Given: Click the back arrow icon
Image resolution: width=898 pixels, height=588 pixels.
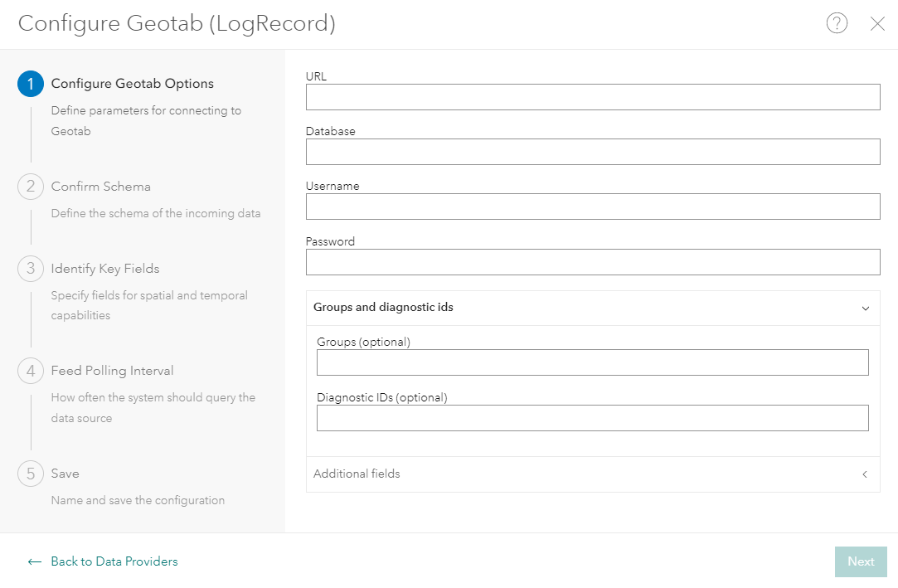Looking at the screenshot, I should (x=33, y=561).
